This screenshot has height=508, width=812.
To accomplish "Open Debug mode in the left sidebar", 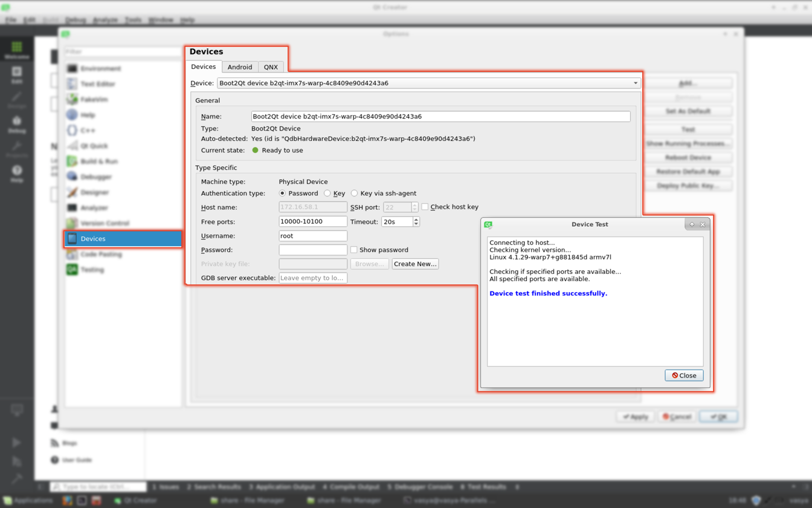I will (x=17, y=125).
